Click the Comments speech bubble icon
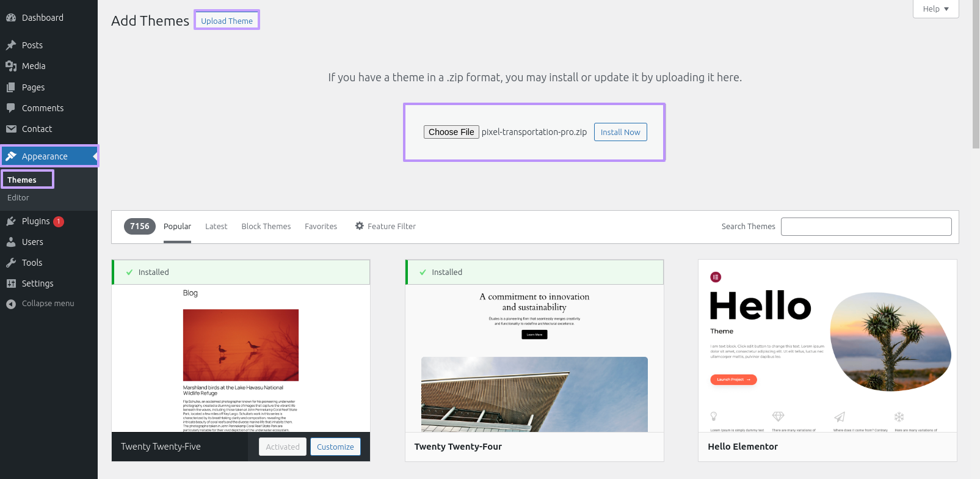This screenshot has width=980, height=479. (11, 108)
